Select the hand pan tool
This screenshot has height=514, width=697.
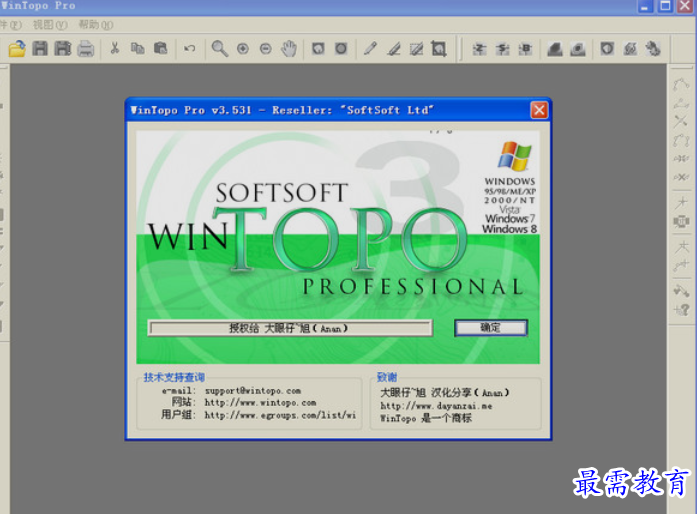[x=288, y=48]
